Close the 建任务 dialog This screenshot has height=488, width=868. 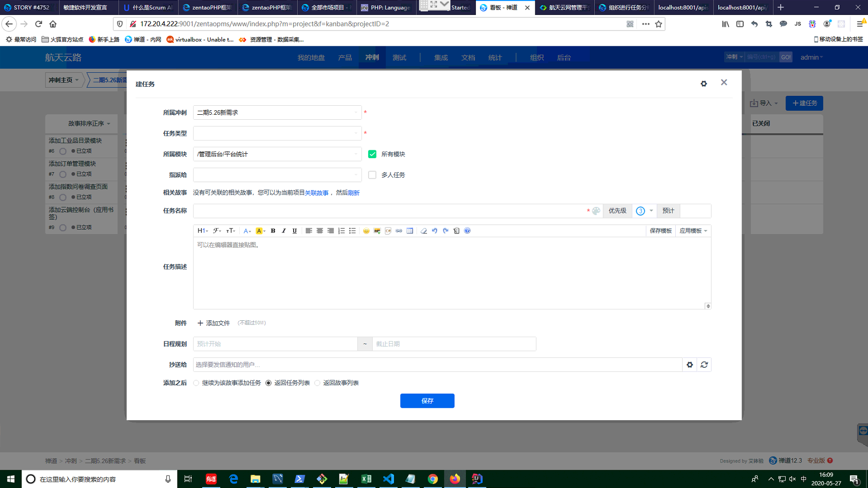point(724,82)
